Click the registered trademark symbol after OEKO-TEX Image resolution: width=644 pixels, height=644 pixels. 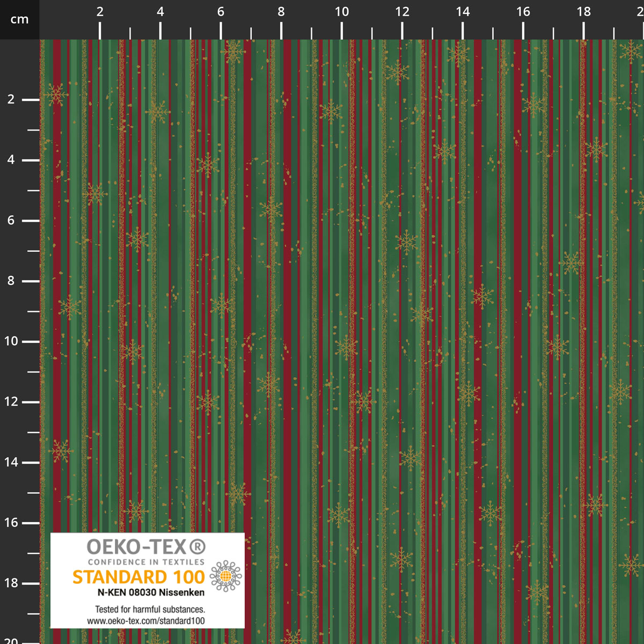[x=197, y=547]
